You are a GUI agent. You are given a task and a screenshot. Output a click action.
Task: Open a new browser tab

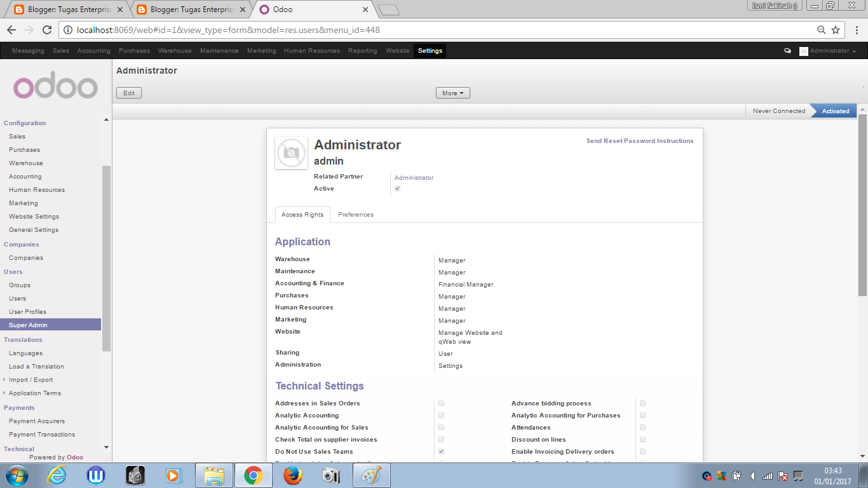pyautogui.click(x=388, y=10)
